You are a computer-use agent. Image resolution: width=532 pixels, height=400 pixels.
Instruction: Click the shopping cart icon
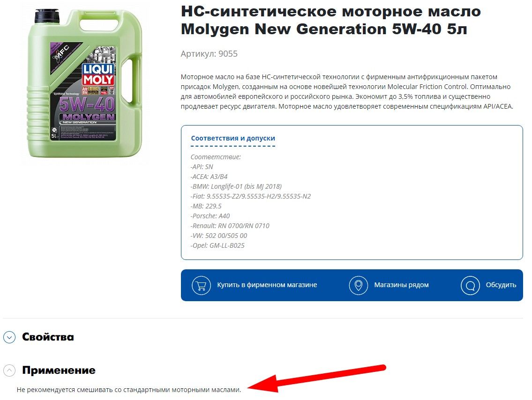click(x=201, y=285)
